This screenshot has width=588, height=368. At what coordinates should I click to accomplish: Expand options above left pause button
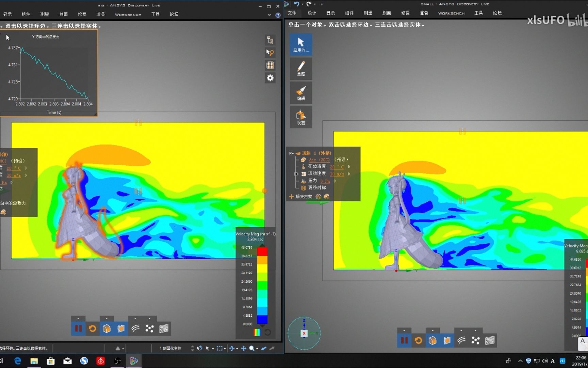click(78, 319)
